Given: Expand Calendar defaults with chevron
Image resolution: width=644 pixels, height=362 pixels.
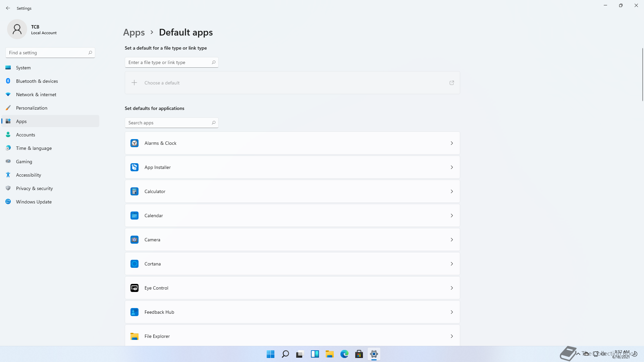Looking at the screenshot, I should point(452,216).
